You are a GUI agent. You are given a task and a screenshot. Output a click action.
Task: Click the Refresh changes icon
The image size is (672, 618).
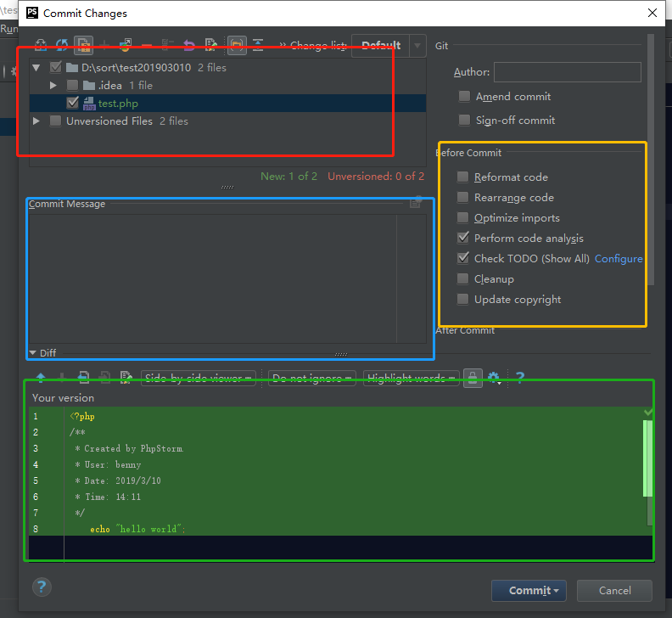point(62,45)
